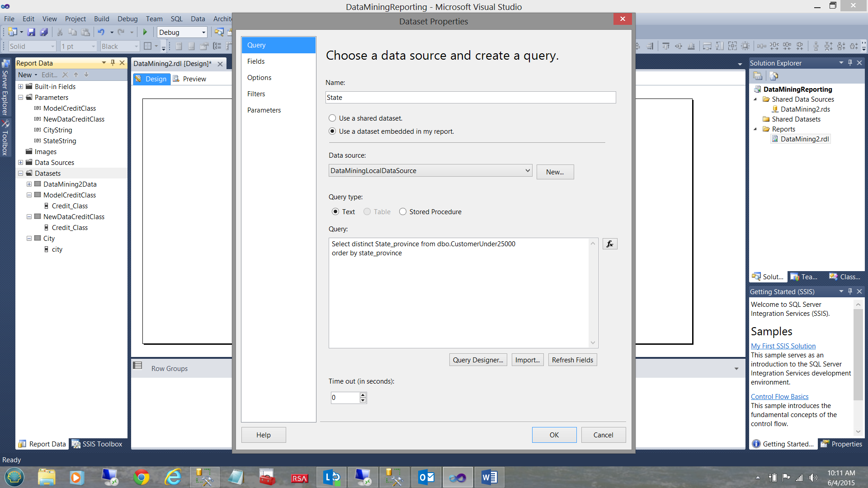
Task: Click the DataMining2.rdl report file icon
Action: (775, 139)
